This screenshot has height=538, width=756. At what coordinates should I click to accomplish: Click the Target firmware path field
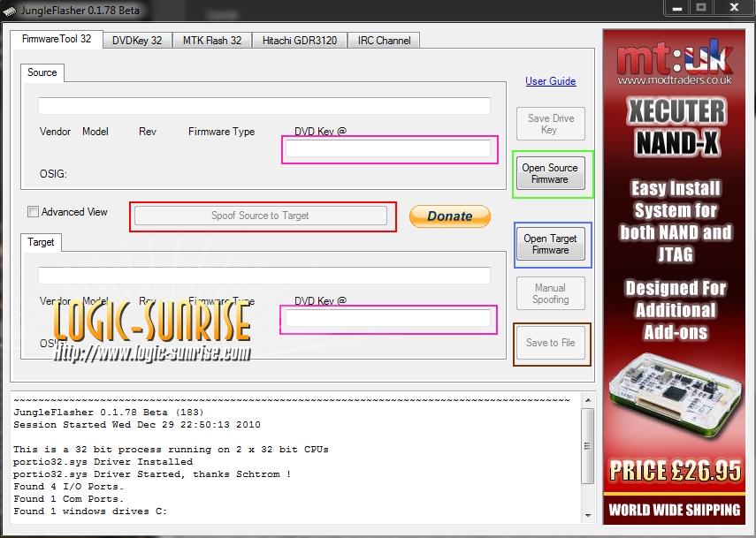point(264,276)
